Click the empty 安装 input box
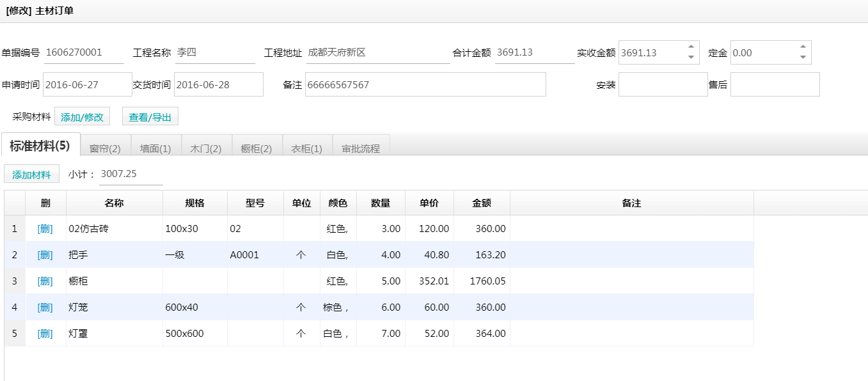Image resolution: width=868 pixels, height=381 pixels. point(663,84)
